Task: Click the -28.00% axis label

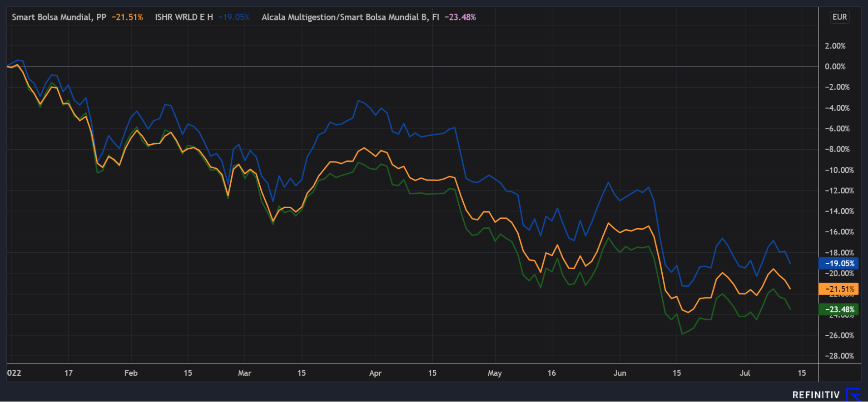Action: [x=839, y=356]
